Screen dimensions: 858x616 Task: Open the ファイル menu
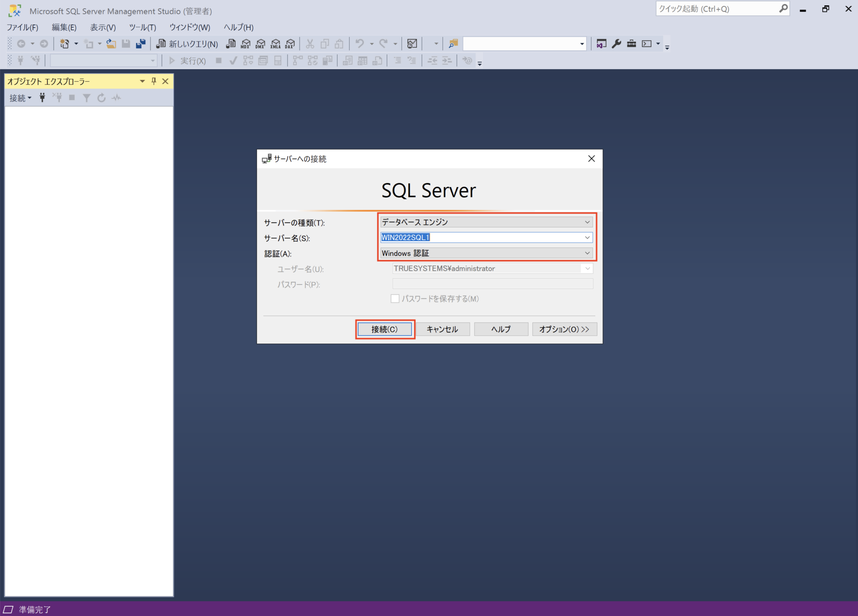tap(22, 27)
